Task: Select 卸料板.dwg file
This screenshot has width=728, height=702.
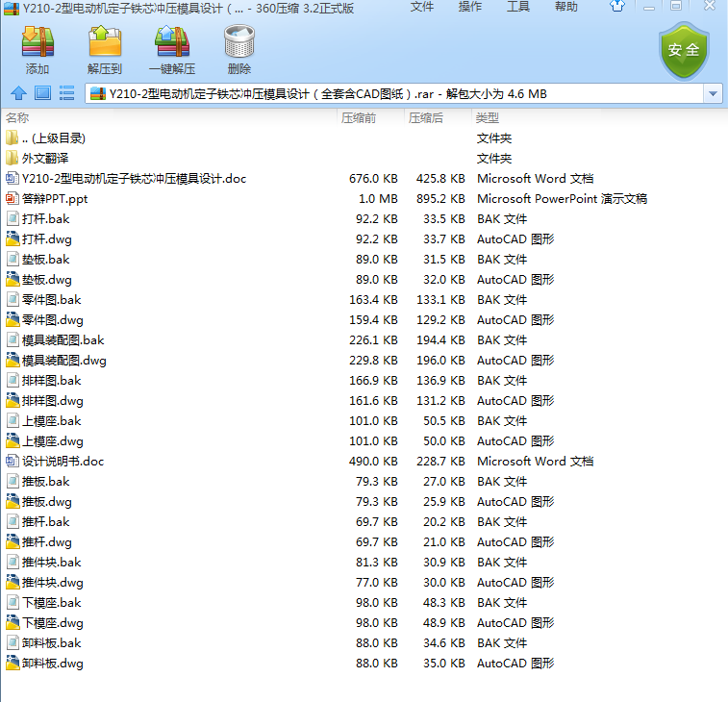Action: coord(53,663)
